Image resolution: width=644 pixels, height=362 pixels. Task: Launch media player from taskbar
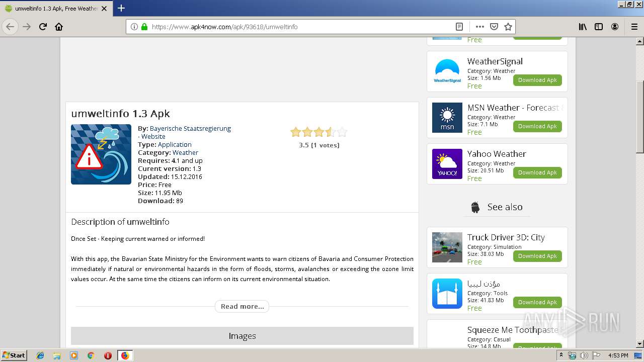click(74, 355)
